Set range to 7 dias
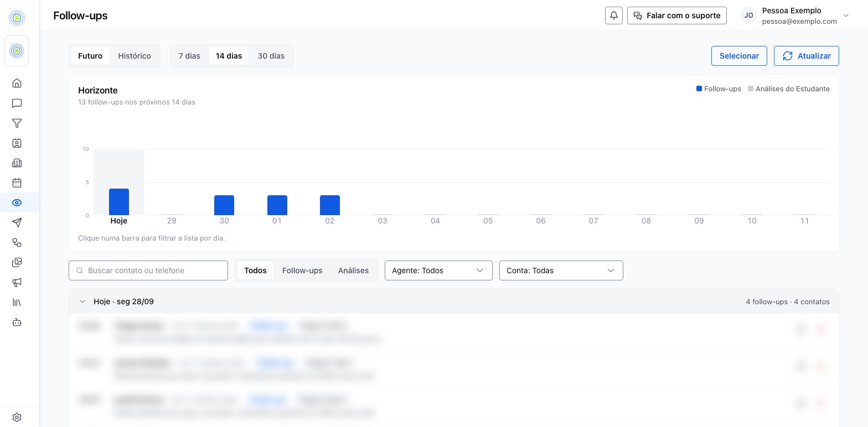Screen dimensions: 868x427 click(189, 56)
